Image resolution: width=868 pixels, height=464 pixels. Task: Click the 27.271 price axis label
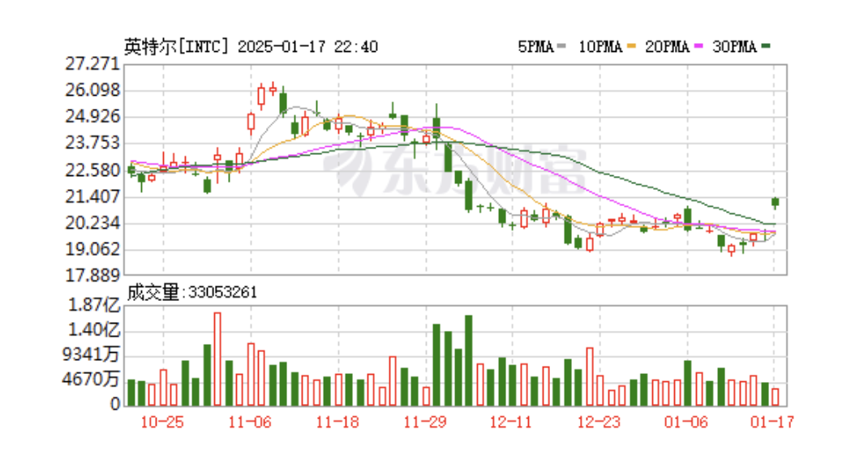[x=92, y=63]
